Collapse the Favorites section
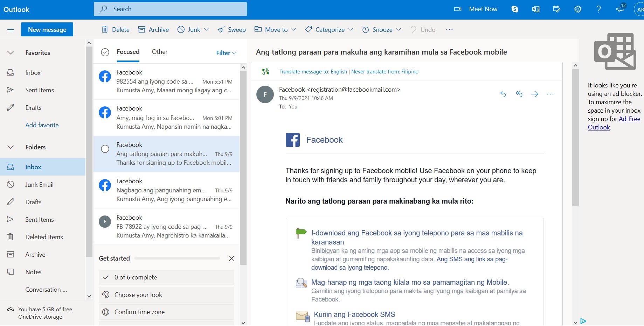 tap(11, 53)
